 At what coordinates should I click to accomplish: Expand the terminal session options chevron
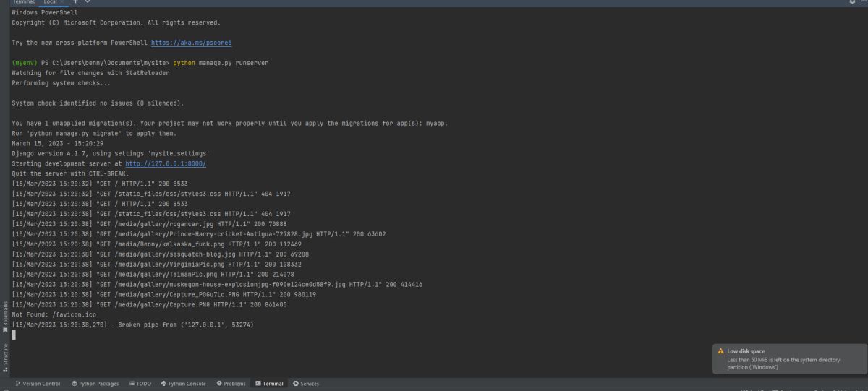click(x=88, y=2)
